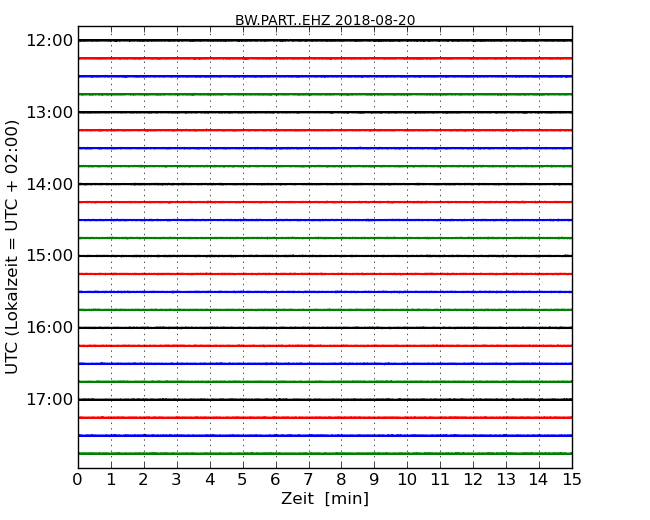The width and height of the screenshot is (650, 520).
Task: Click the blue trace between 14:00 and 15:00
Action: coord(325,220)
